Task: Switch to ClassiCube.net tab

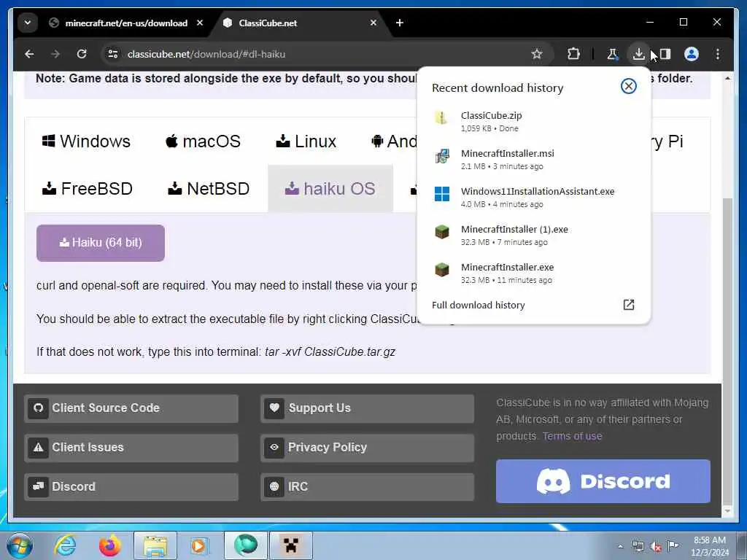Action: click(300, 23)
